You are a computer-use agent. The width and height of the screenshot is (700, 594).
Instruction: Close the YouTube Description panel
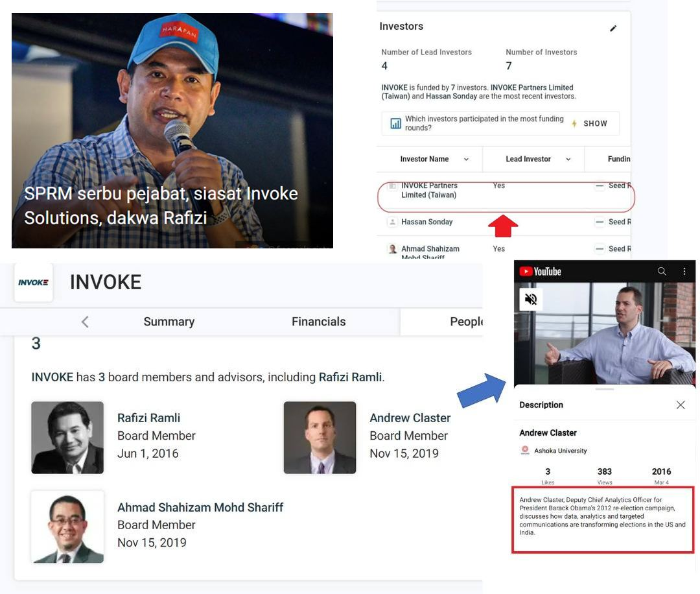coord(681,405)
